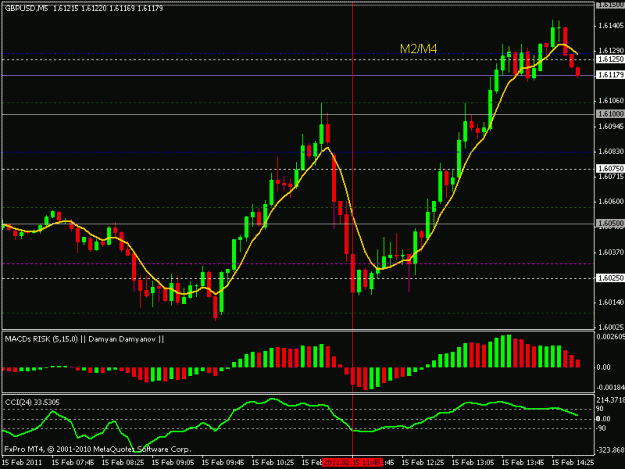Select the current price tag 1.61179
Viewport: 625px width, 469px height.
(x=610, y=75)
